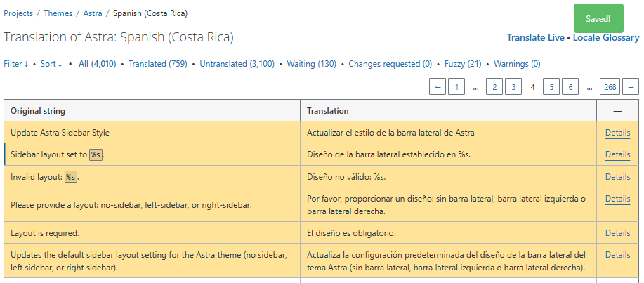644x283 pixels.
Task: Go to previous page using left arrow
Action: tap(438, 87)
